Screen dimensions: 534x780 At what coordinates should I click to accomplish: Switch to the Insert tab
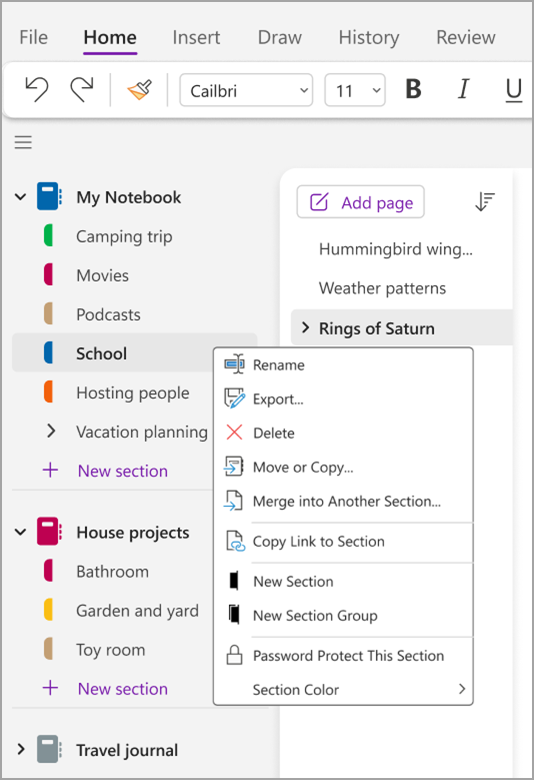pos(196,37)
